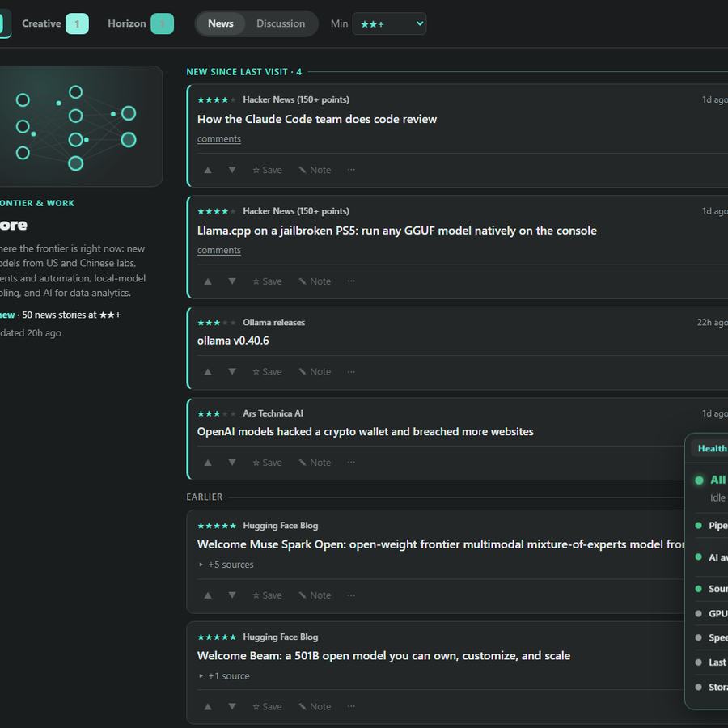Open more options on Claude Code review story
The image size is (728, 728).
coord(351,170)
